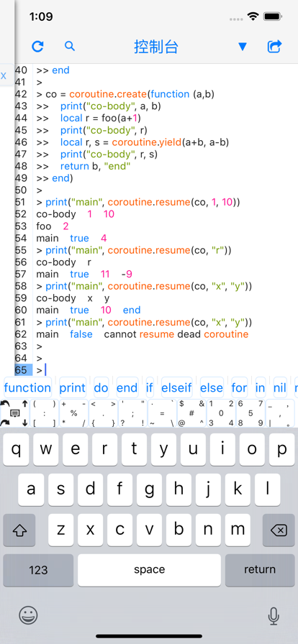Place cursor on input line 65
298x644 pixels.
click(x=165, y=370)
